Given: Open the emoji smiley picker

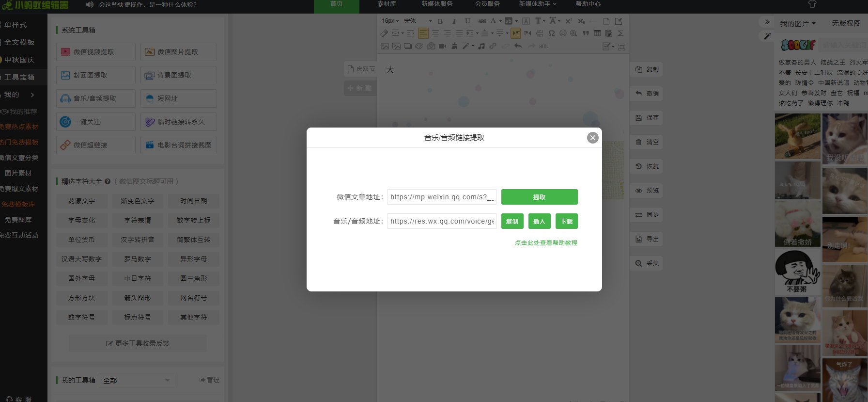Looking at the screenshot, I should tap(563, 33).
